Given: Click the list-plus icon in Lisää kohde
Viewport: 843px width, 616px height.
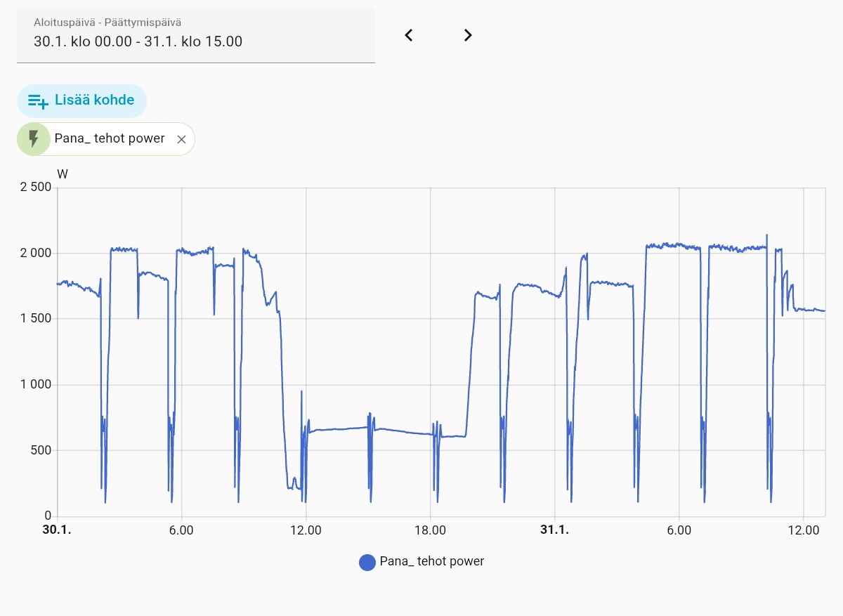Looking at the screenshot, I should 38,101.
